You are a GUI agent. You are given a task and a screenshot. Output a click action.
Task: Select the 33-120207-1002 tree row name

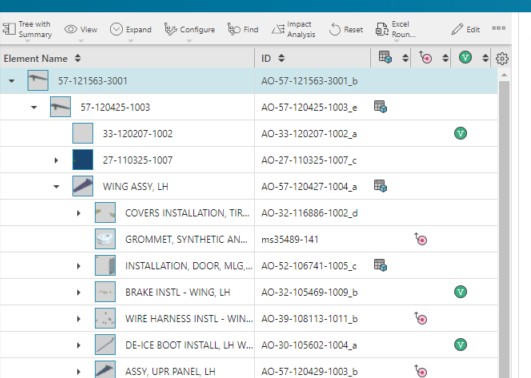(x=138, y=134)
